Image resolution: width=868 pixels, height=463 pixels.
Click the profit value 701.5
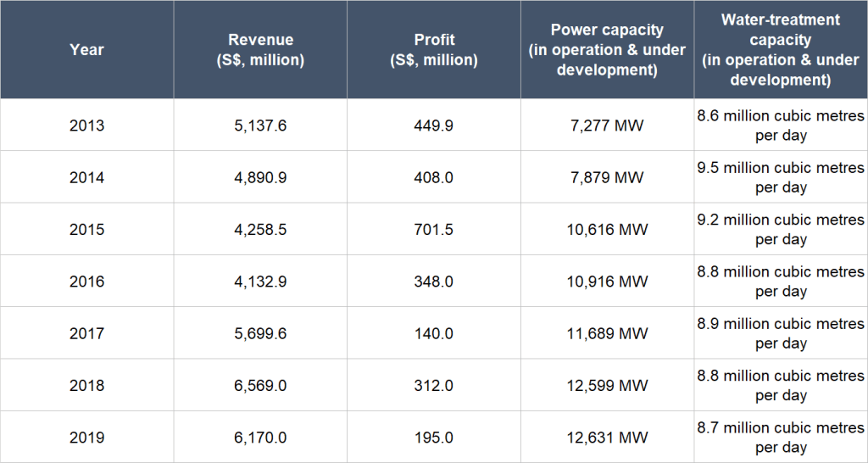tap(434, 230)
